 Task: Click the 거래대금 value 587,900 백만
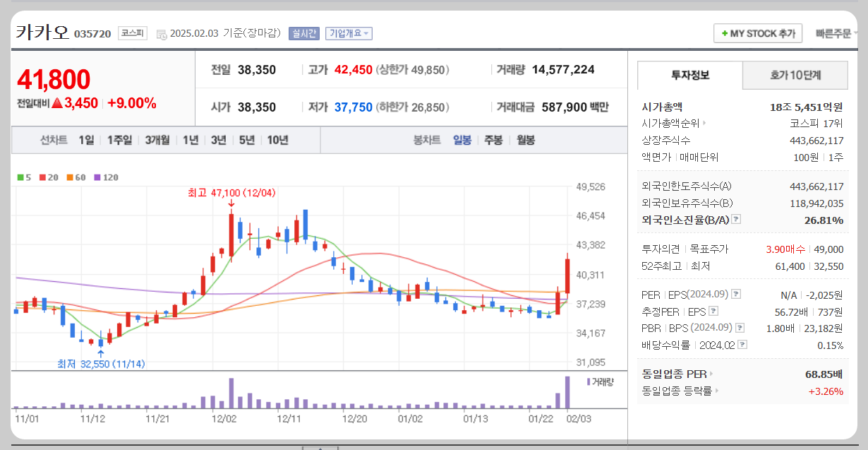click(575, 107)
